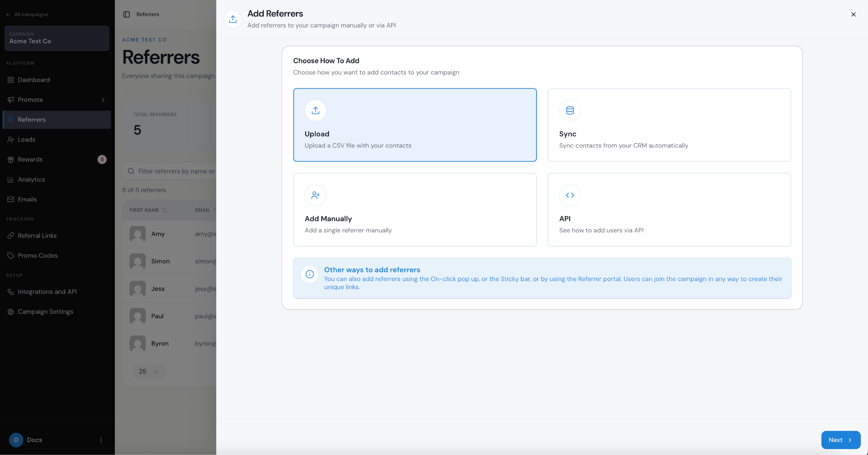Open Referral Links under Tracking
Screen dimensions: 868x455
(x=57, y=235)
